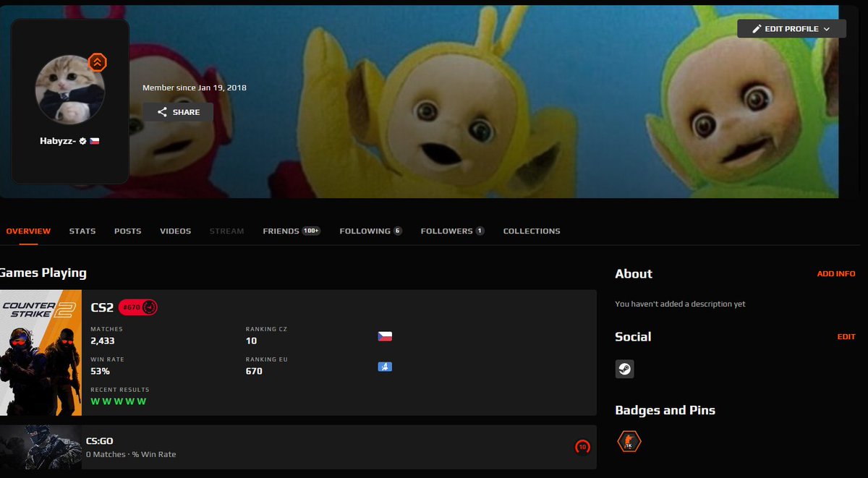The width and height of the screenshot is (868, 478).
Task: Switch to the Stats tab
Action: pos(82,231)
